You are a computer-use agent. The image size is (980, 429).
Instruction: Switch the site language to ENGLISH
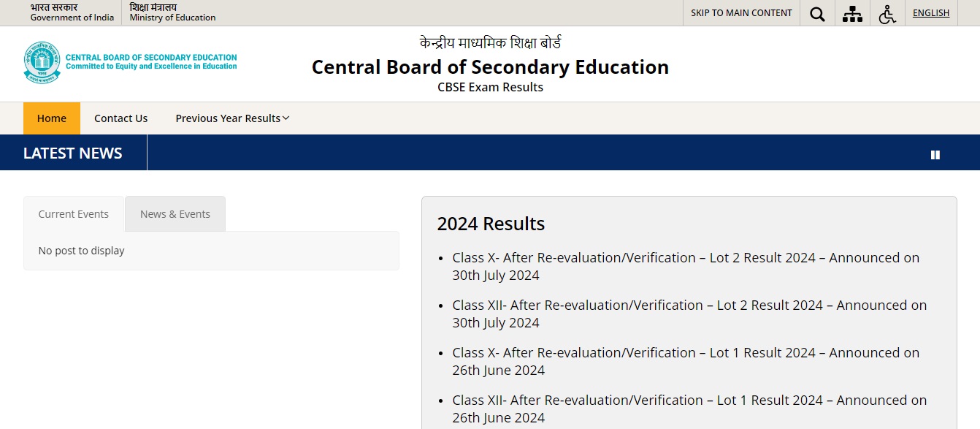[930, 12]
